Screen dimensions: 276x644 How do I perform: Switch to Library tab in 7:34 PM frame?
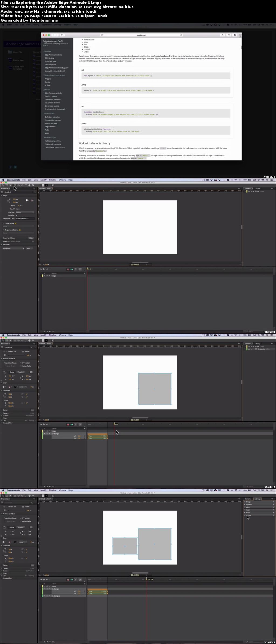257,344
